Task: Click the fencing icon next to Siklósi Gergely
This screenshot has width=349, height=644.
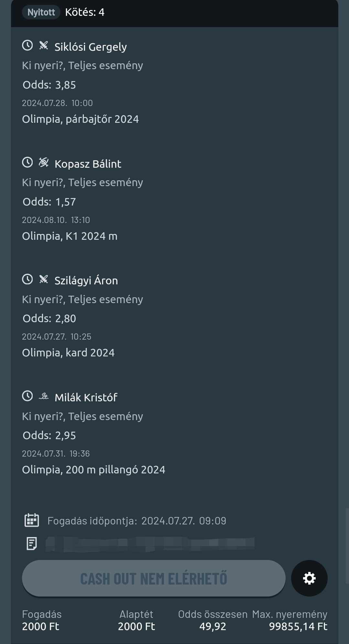Action: click(44, 46)
